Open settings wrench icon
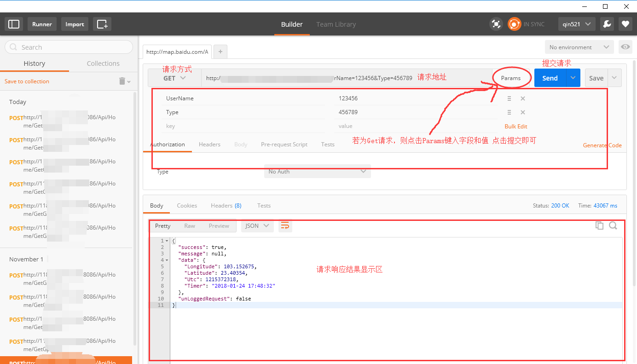The width and height of the screenshot is (637, 364). (607, 24)
